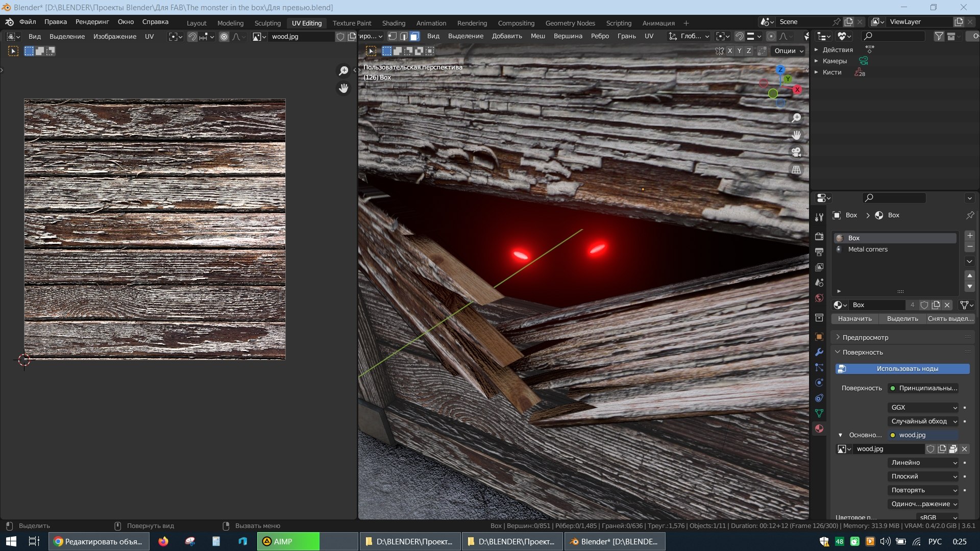Screen dimensions: 980x551
Task: Open Изображение menu in UV editor
Action: coord(115,37)
